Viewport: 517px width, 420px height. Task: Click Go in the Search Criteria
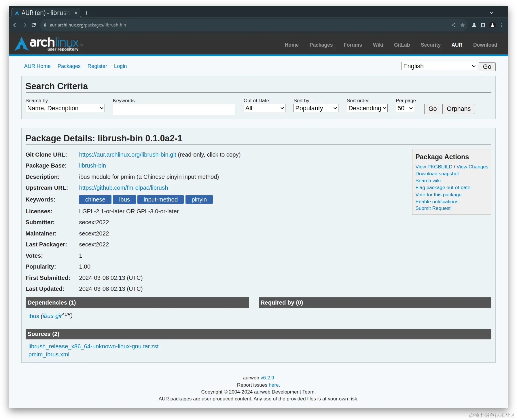[x=433, y=109]
